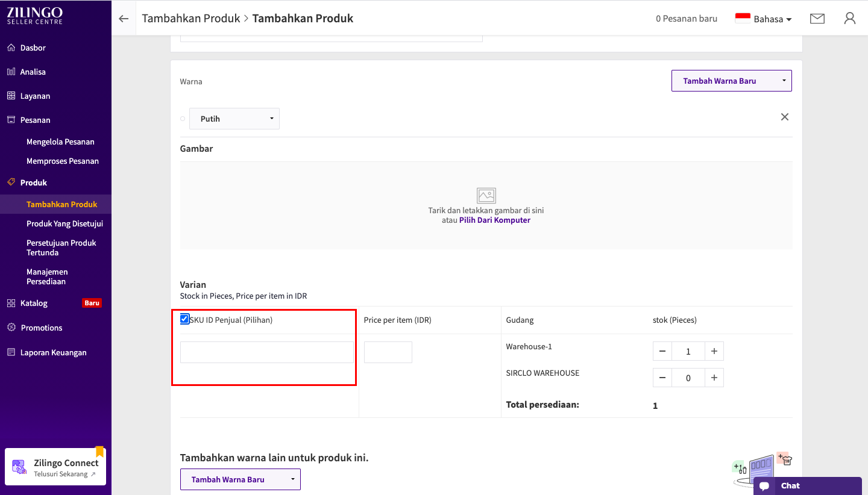868x495 pixels.
Task: Open Layanan menu item
Action: [35, 96]
